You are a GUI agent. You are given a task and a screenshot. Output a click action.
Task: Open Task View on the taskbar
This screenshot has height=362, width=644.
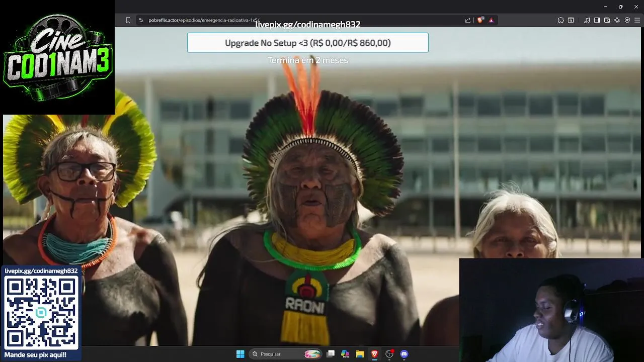[x=331, y=354]
